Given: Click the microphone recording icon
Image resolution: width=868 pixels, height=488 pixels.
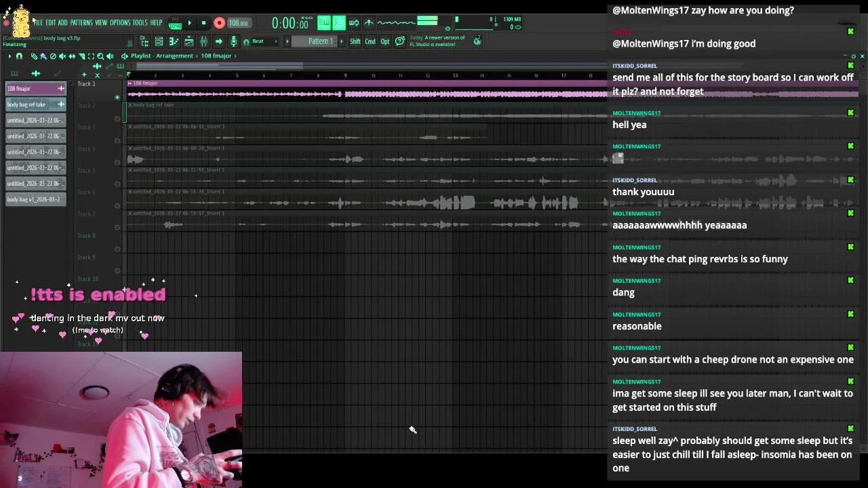Looking at the screenshot, I should pyautogui.click(x=233, y=41).
